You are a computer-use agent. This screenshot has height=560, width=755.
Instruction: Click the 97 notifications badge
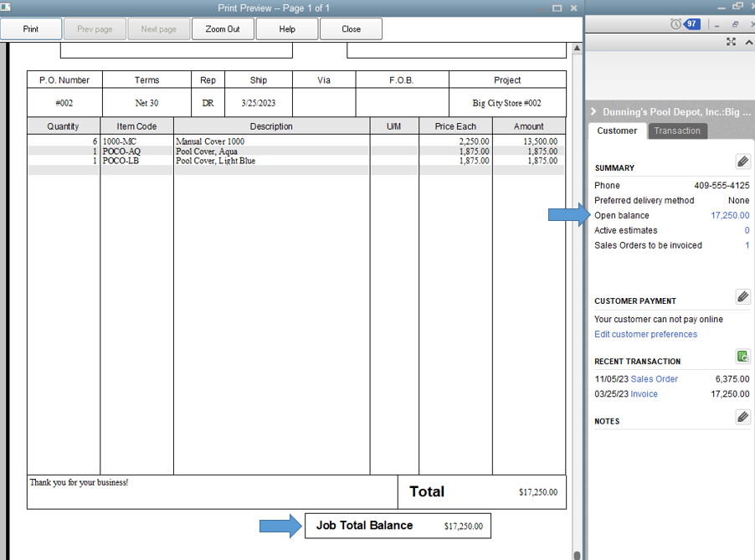692,24
